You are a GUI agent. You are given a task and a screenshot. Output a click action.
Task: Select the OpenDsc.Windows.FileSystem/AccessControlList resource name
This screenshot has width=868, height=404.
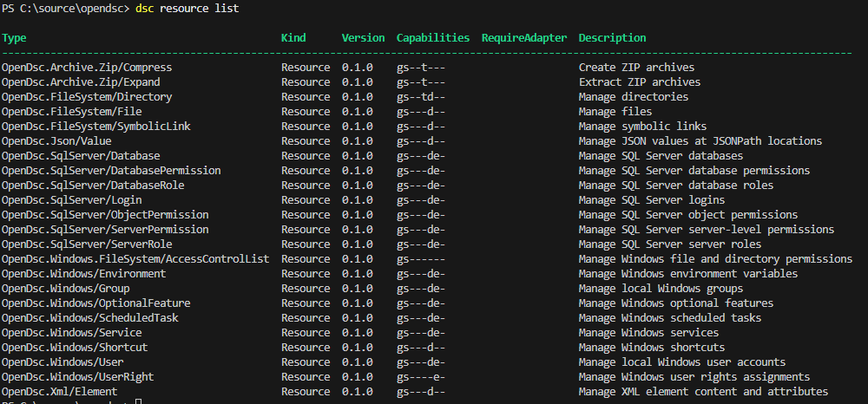(x=135, y=259)
